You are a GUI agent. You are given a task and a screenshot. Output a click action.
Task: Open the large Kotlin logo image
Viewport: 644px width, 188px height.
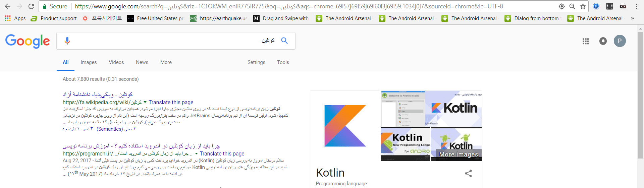pos(345,126)
